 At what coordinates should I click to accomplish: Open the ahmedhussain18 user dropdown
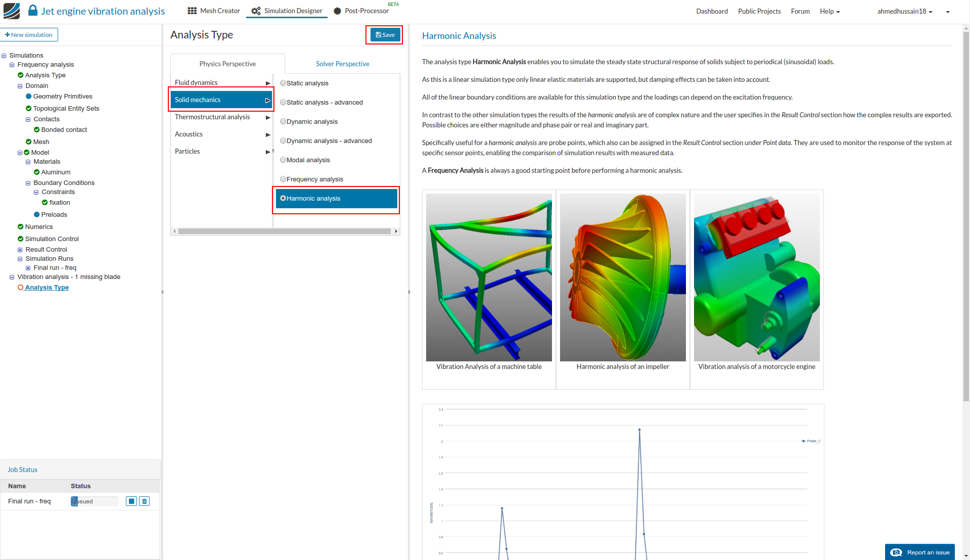(x=905, y=11)
